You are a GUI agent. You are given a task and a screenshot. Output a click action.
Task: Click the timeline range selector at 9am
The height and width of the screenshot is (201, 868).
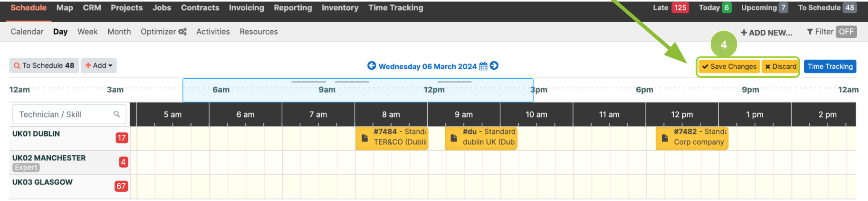[327, 89]
